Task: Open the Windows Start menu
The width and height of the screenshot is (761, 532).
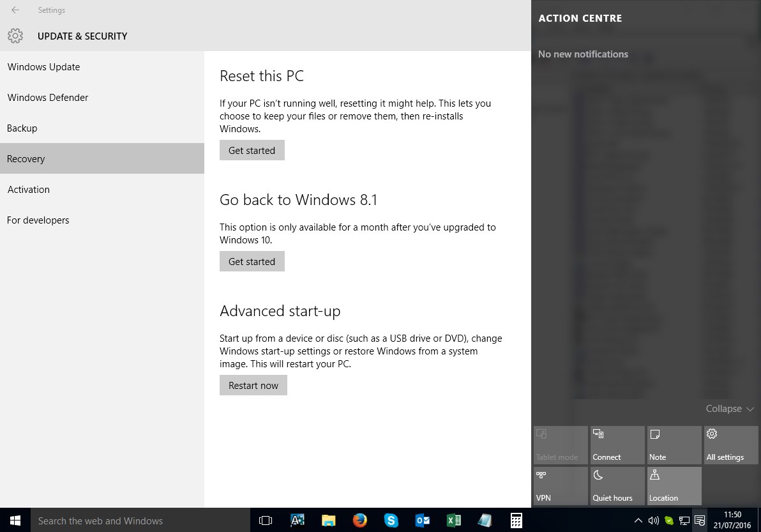Action: [x=15, y=521]
